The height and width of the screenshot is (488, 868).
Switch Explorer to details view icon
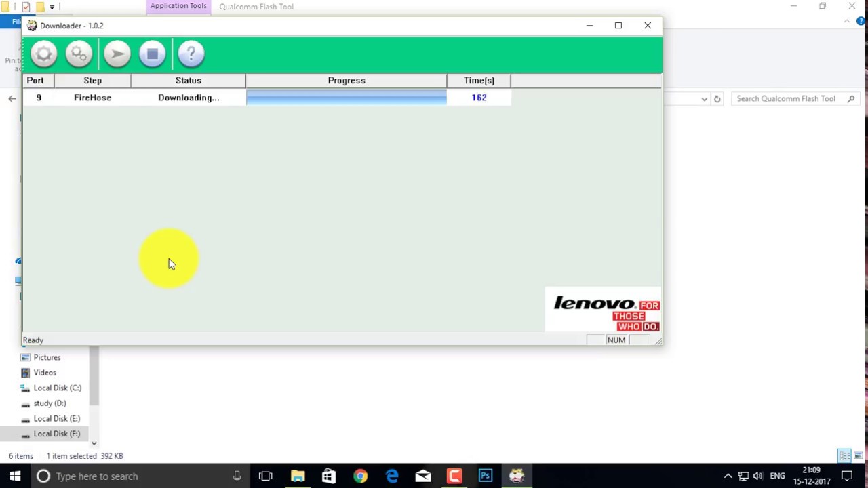844,455
